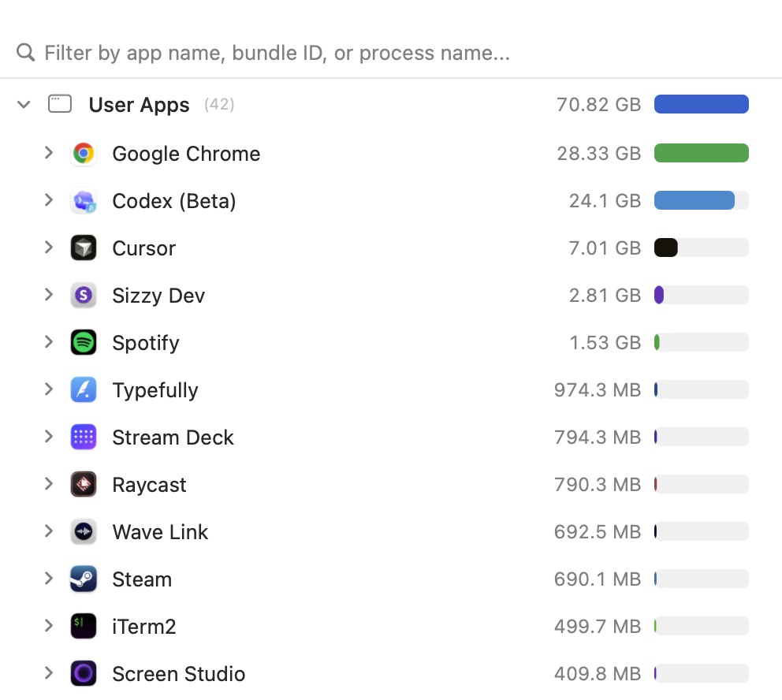
Task: Expand the Spotify row
Action: click(49, 342)
